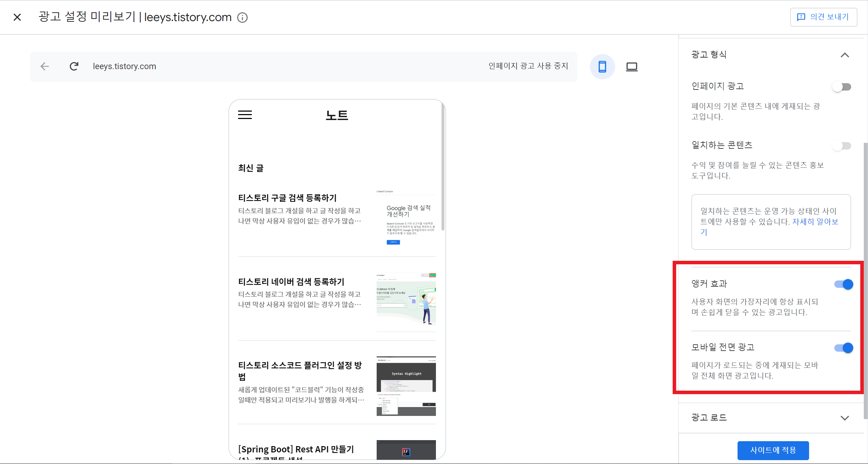The width and height of the screenshot is (868, 464).
Task: Go back with the preview arrow
Action: tap(45, 66)
